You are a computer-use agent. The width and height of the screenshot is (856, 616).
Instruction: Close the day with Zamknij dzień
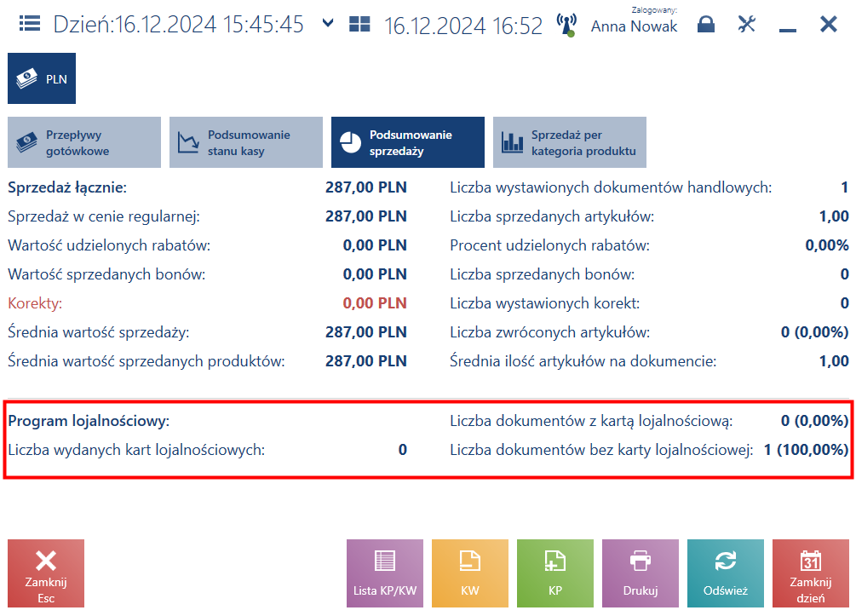pos(811,573)
